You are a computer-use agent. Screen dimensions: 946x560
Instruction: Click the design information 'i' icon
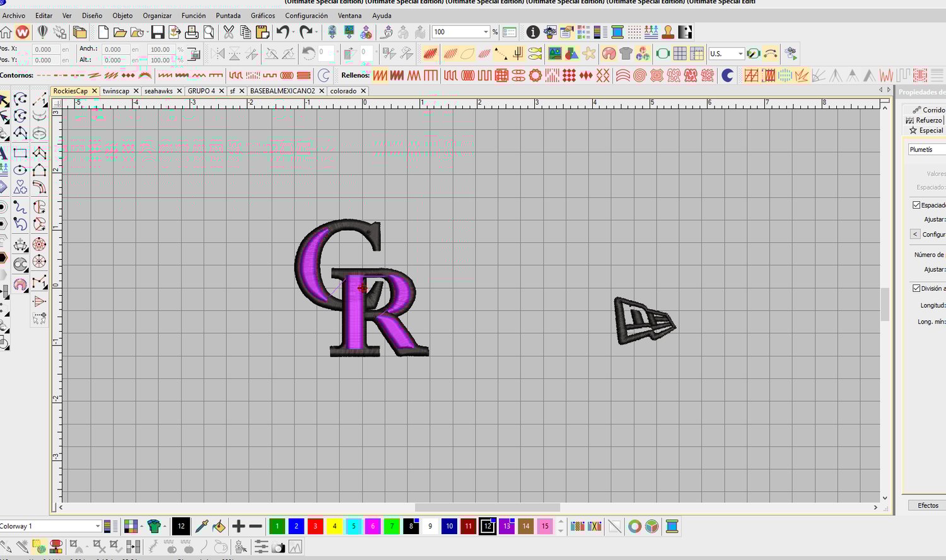pyautogui.click(x=533, y=32)
